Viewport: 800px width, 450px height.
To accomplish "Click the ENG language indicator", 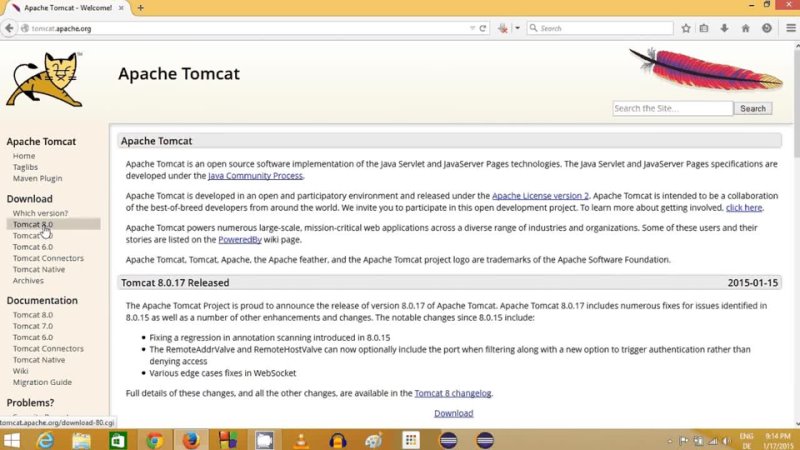I will tap(746, 437).
